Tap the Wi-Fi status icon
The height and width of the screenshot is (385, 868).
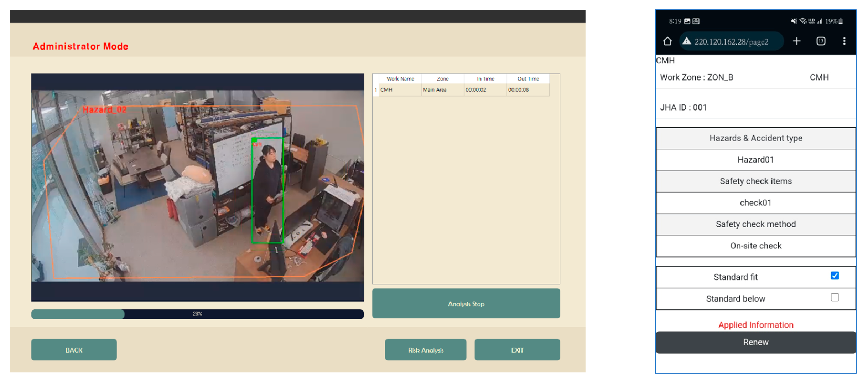(x=802, y=21)
